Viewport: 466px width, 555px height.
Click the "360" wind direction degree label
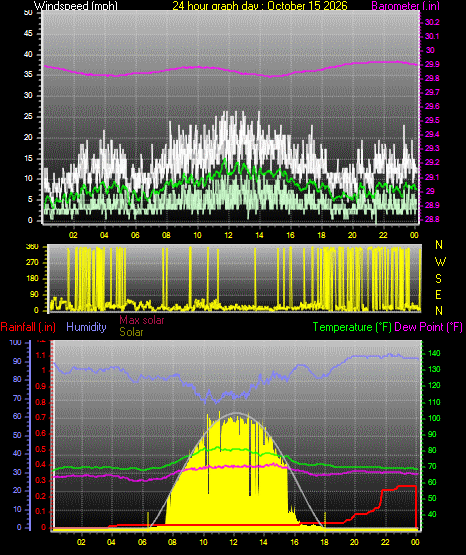click(x=32, y=247)
